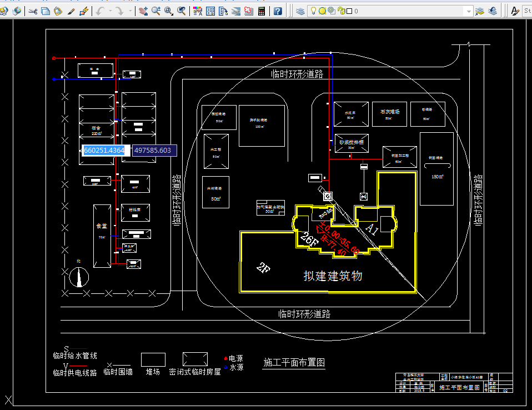Cut objects using the scissors icon
The image size is (532, 410).
click(32, 10)
